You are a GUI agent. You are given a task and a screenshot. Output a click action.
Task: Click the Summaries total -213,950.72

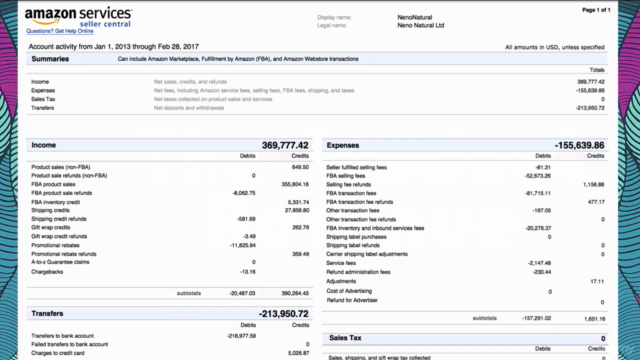pyautogui.click(x=590, y=108)
